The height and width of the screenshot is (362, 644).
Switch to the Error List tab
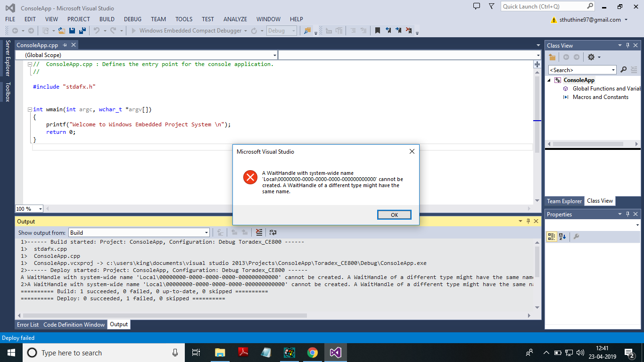point(28,325)
